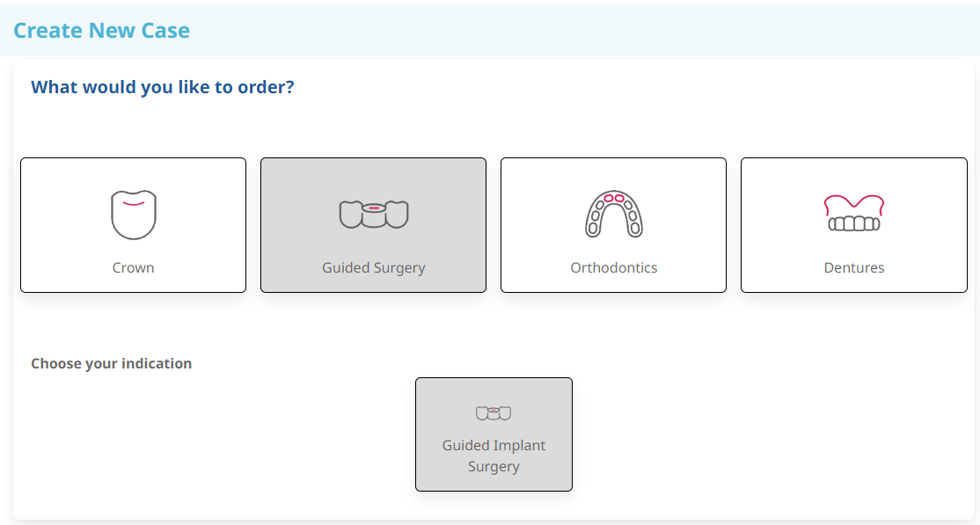Click the Orthodontics label text
Image resolution: width=980 pixels, height=525 pixels.
[613, 267]
